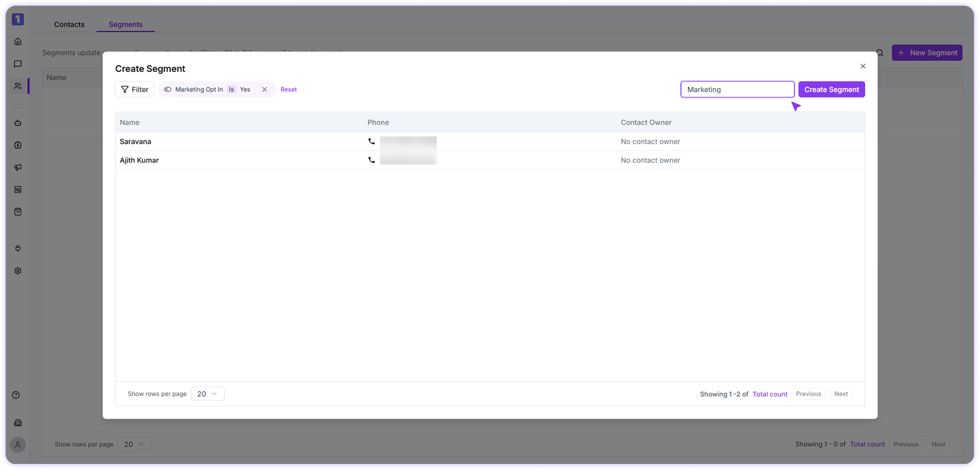Click No contact owner in Ajith Kumar row
The height and width of the screenshot is (470, 980).
(650, 160)
